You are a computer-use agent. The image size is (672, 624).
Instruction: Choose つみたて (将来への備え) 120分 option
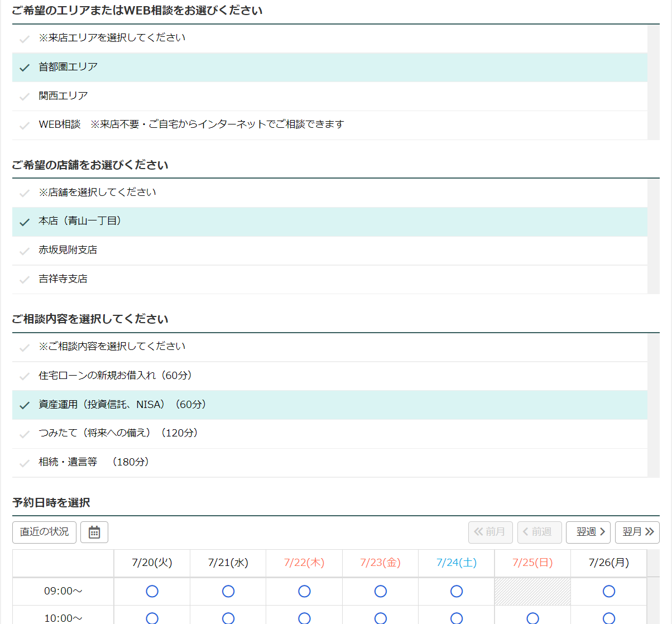tap(118, 433)
